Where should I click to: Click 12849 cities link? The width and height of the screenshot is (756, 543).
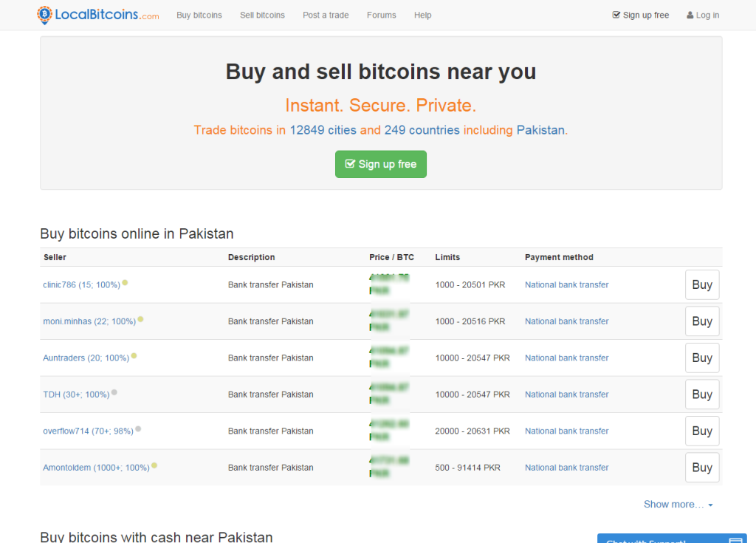(323, 130)
